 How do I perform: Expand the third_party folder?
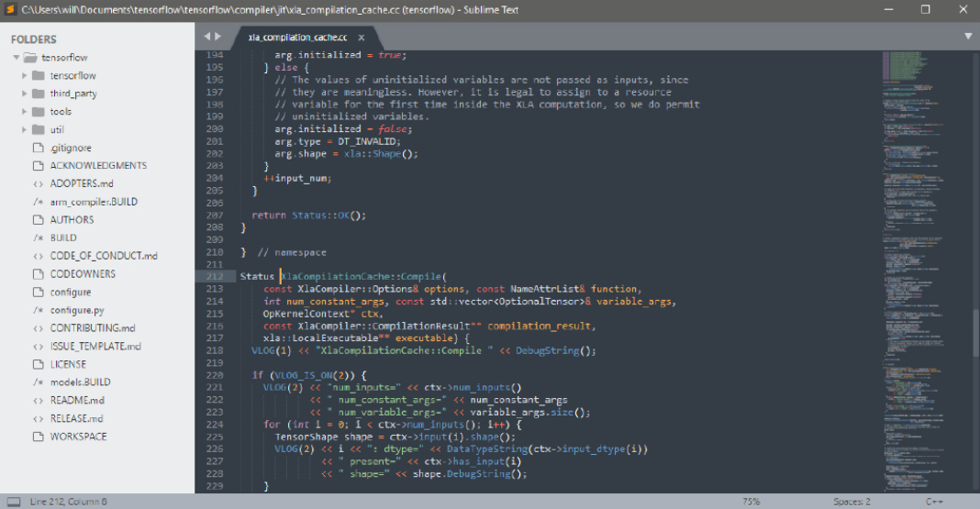coord(25,94)
